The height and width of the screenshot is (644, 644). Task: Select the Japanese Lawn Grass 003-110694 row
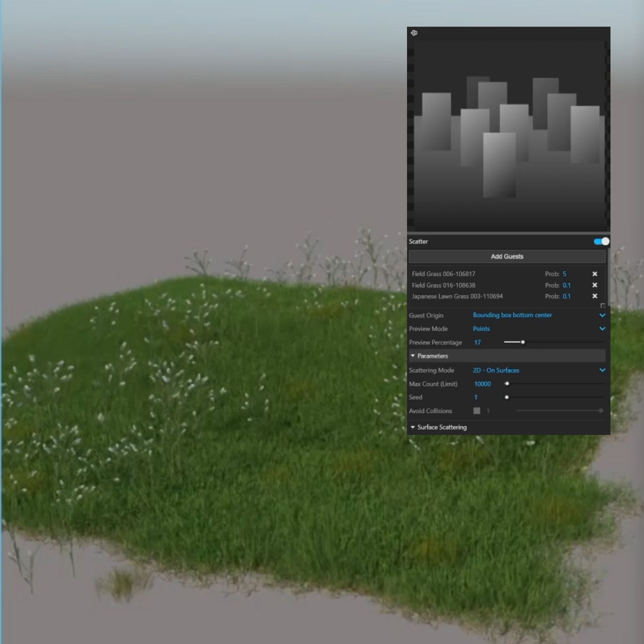[x=507, y=296]
